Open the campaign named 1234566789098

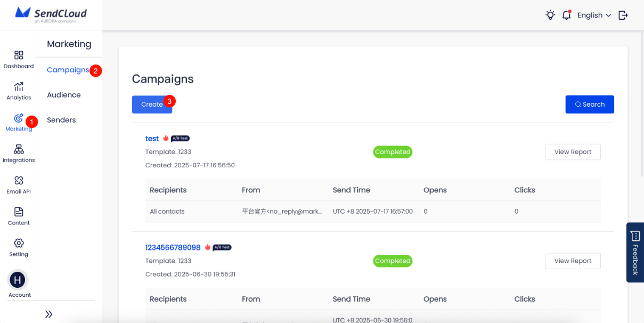coord(173,247)
